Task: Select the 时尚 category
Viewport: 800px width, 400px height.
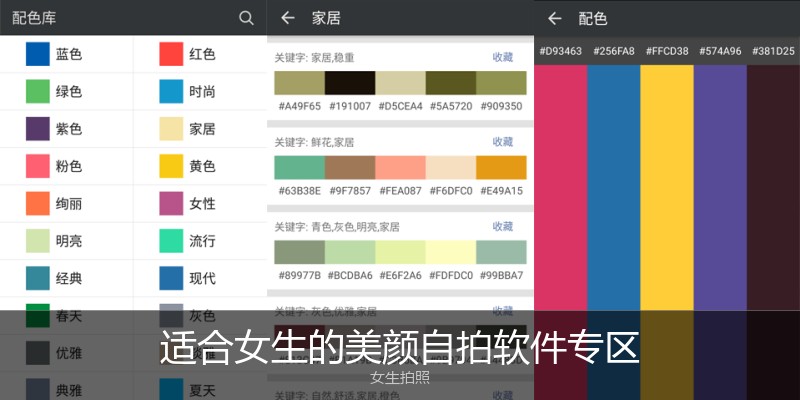Action: point(200,91)
